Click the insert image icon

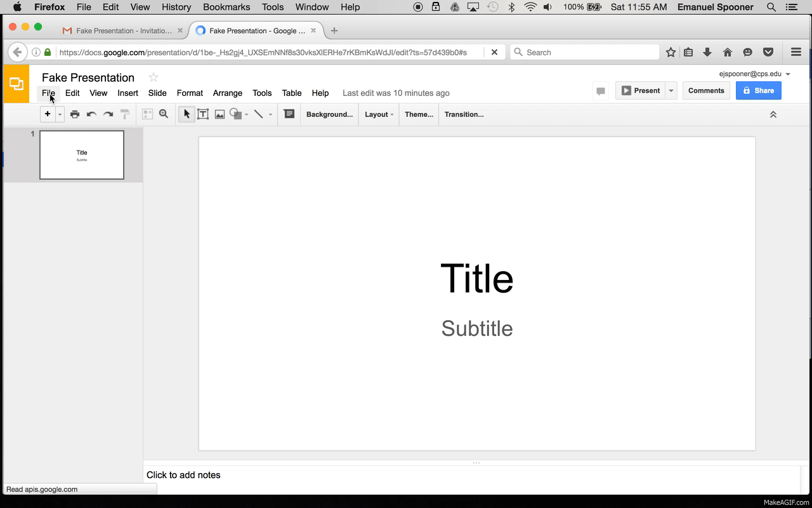pos(219,114)
